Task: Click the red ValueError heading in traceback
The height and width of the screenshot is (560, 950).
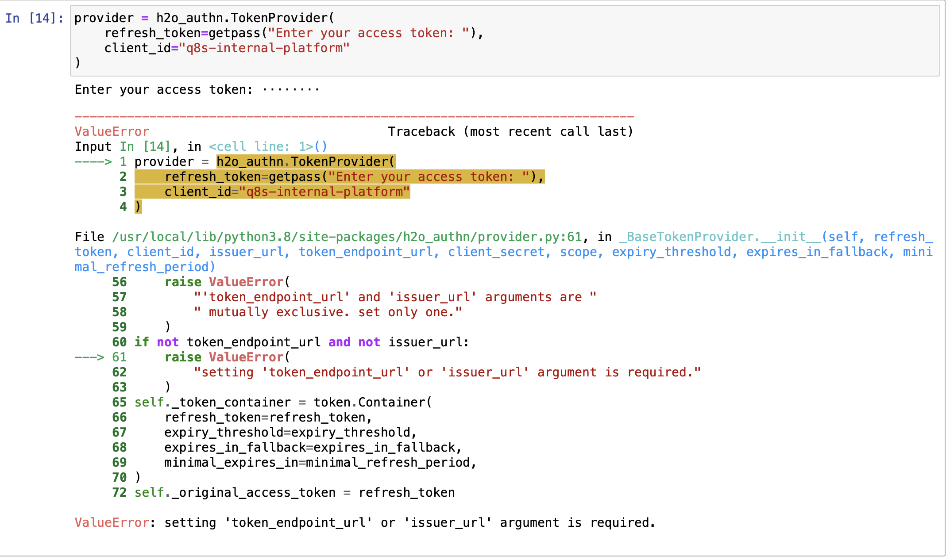Action: pyautogui.click(x=112, y=132)
